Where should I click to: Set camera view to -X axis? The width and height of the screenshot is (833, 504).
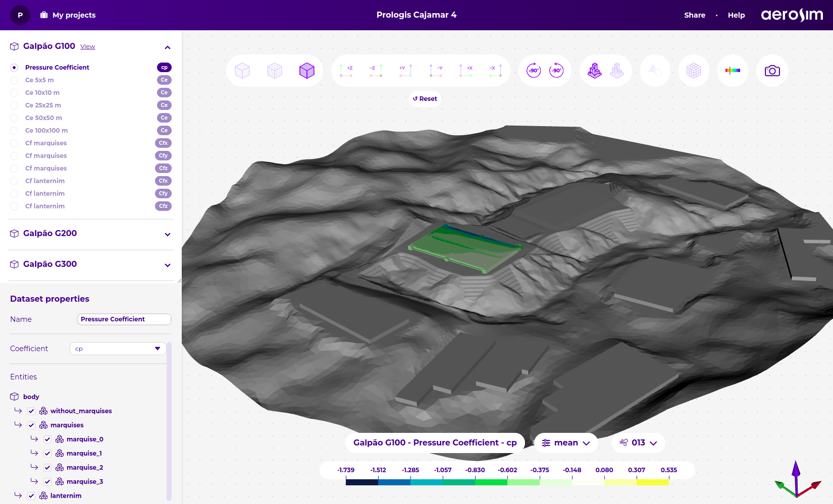click(x=495, y=71)
